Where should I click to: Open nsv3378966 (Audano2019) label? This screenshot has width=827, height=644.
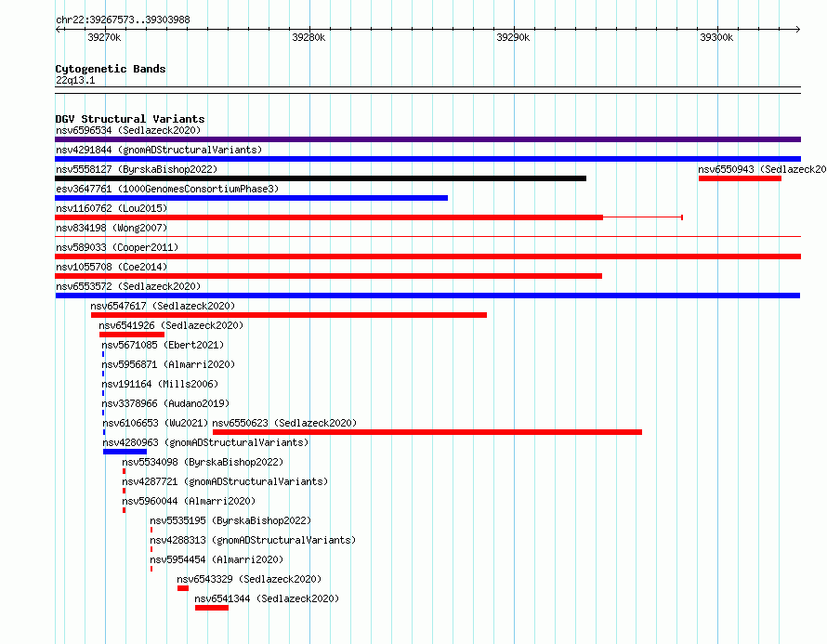click(x=165, y=403)
